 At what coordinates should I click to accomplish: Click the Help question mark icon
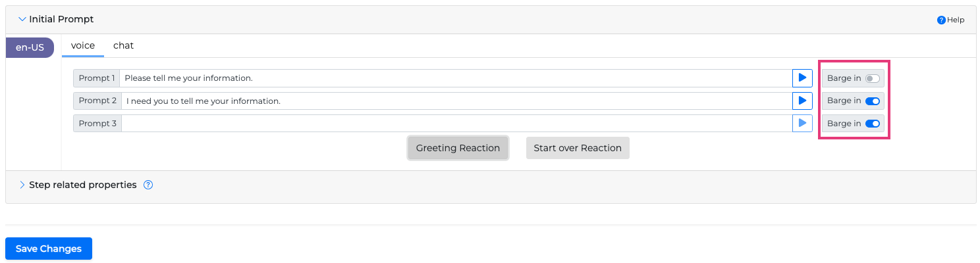[x=941, y=20]
